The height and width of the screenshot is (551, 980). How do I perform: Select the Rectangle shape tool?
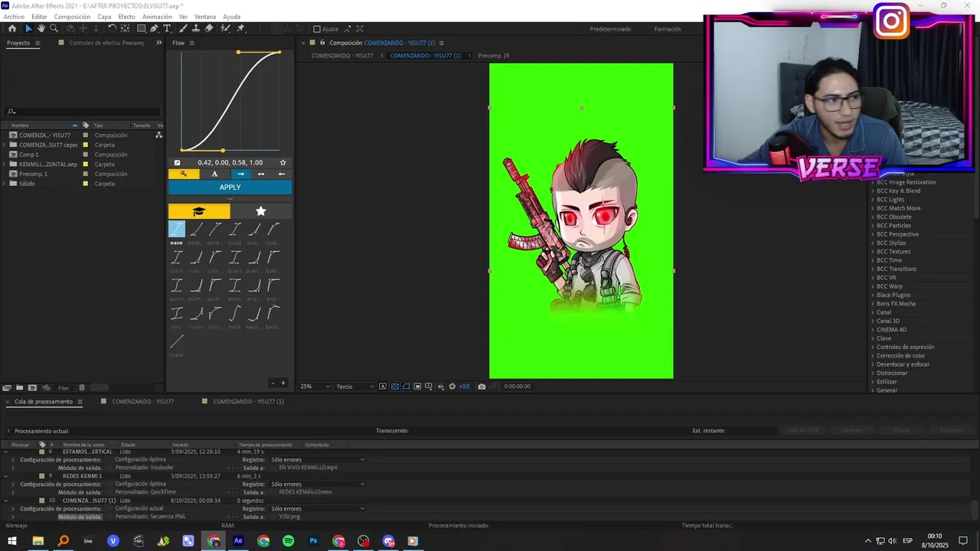[141, 28]
